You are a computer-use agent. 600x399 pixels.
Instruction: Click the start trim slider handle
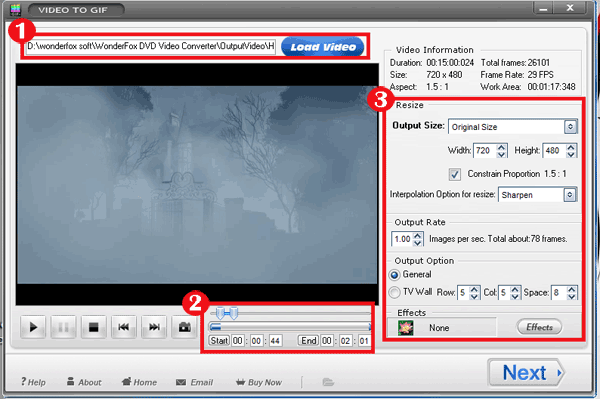(x=220, y=313)
